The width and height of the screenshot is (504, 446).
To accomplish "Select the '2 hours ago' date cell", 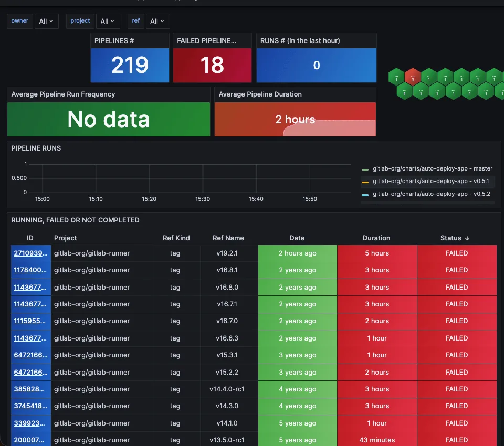I will [x=298, y=253].
